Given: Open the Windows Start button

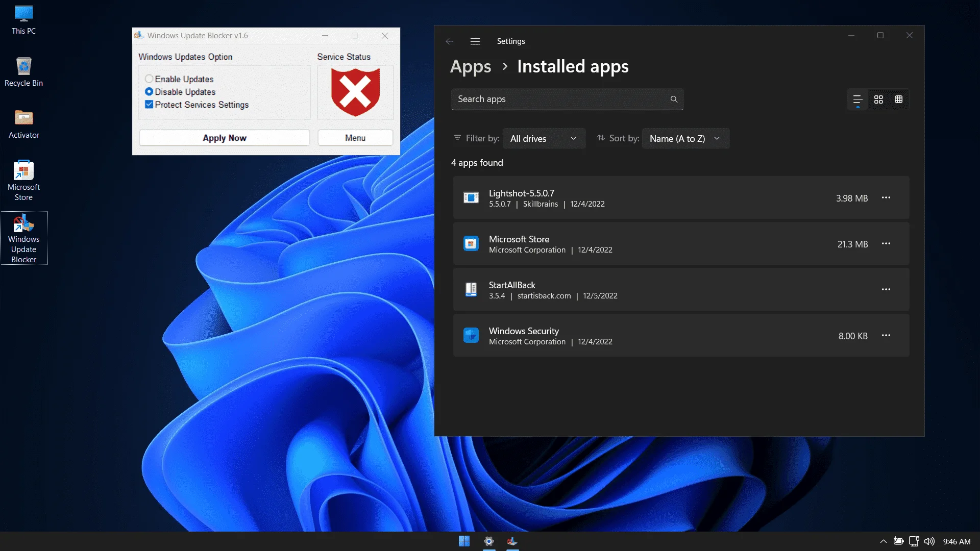Looking at the screenshot, I should click(464, 541).
